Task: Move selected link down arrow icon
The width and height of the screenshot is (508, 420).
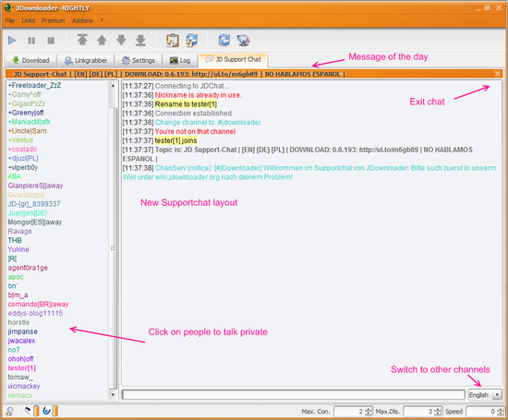Action: click(x=121, y=41)
